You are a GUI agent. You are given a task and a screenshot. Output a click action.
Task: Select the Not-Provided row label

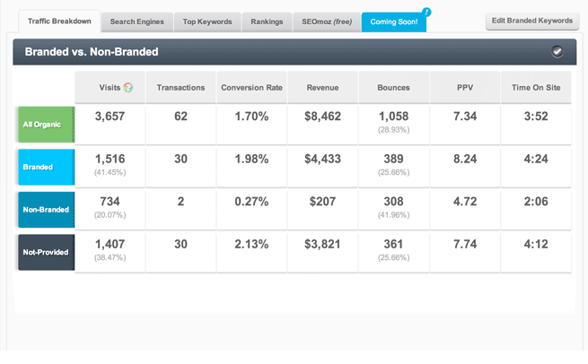tap(46, 253)
